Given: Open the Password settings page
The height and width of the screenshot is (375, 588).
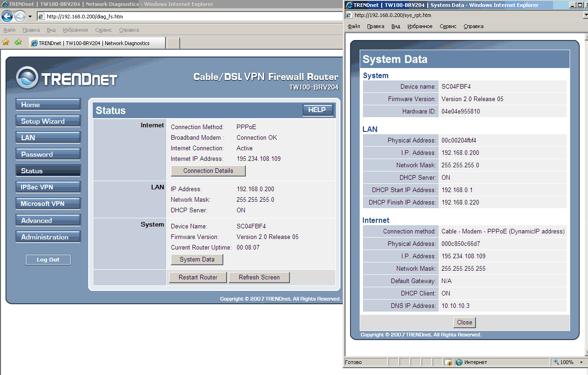Looking at the screenshot, I should (48, 154).
